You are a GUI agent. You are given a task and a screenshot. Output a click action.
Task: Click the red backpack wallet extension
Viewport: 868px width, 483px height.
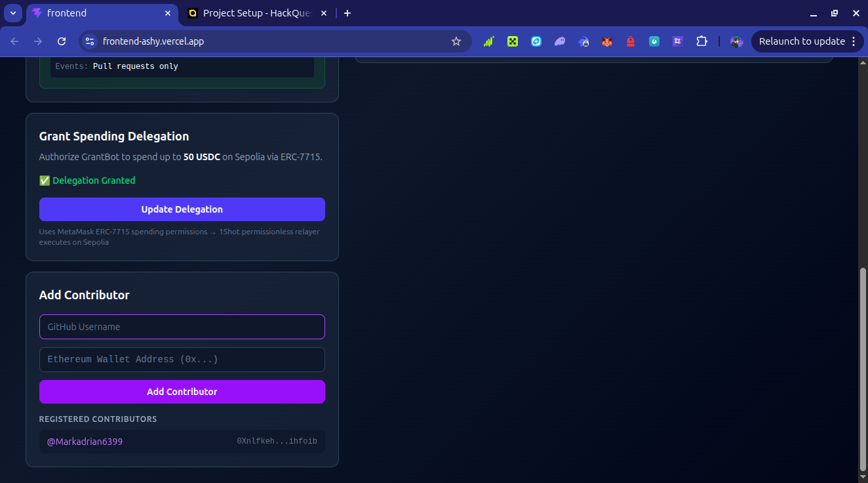tap(631, 41)
